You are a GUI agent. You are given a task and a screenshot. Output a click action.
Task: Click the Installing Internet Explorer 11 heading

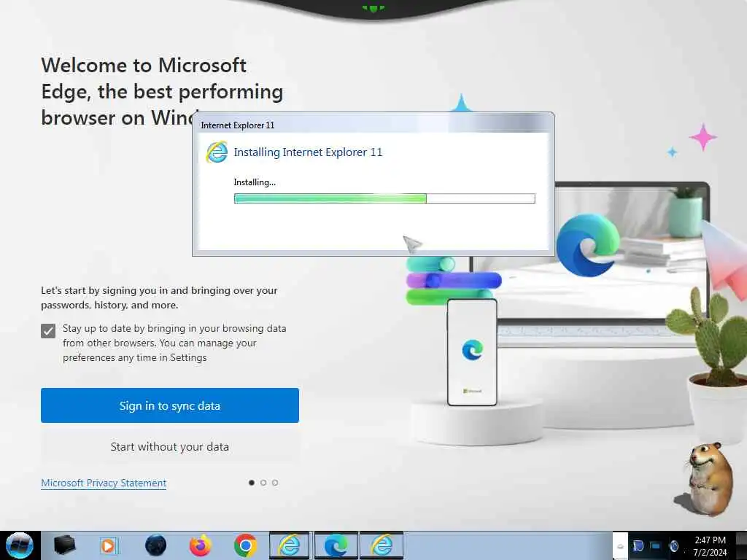pyautogui.click(x=308, y=152)
